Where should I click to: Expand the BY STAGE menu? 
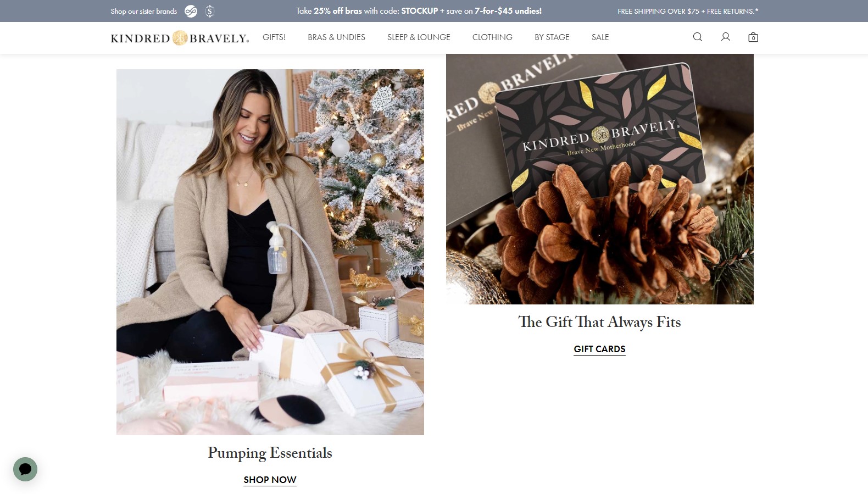coord(552,37)
